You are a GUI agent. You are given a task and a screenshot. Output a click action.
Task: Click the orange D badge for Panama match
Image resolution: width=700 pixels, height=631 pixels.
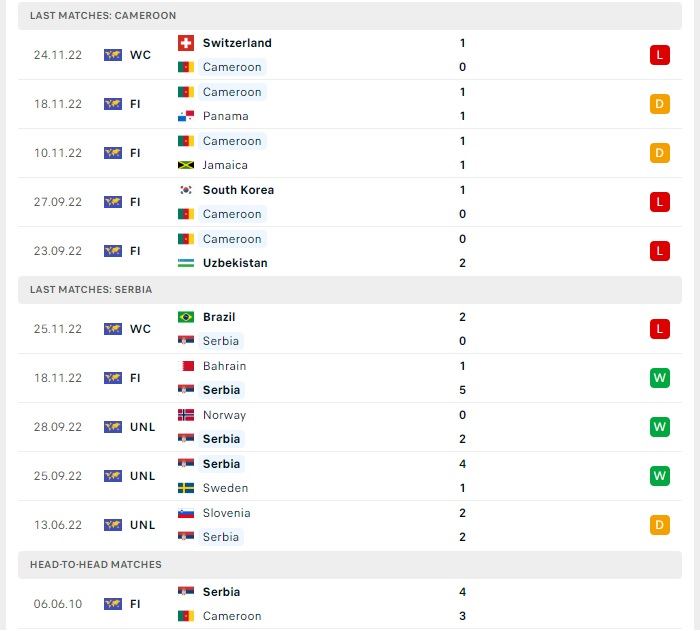[x=660, y=104]
